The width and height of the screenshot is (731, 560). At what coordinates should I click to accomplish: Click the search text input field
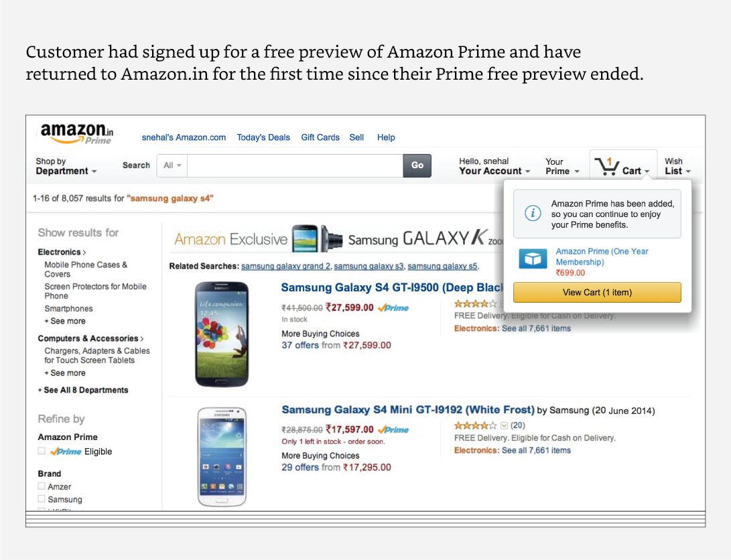point(295,165)
